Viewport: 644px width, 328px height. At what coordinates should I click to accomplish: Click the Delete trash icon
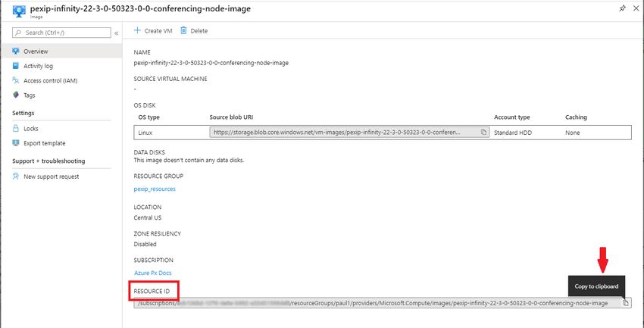point(183,31)
